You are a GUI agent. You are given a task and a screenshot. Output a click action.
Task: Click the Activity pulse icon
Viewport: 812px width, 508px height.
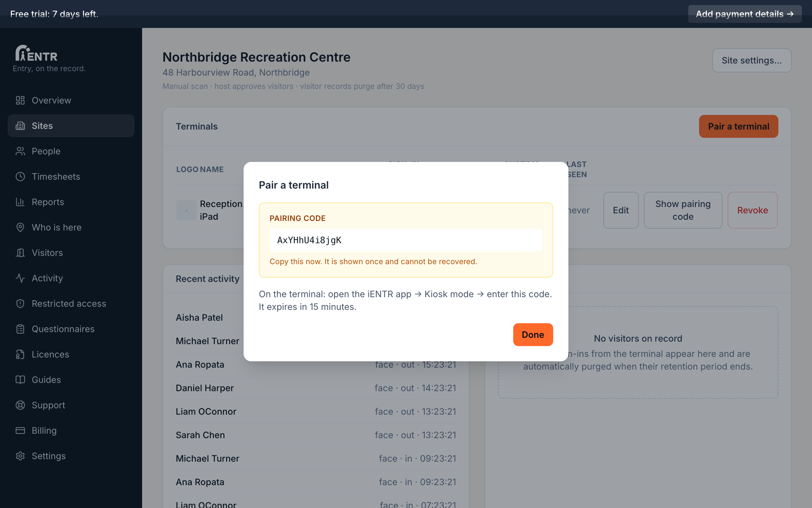20,278
